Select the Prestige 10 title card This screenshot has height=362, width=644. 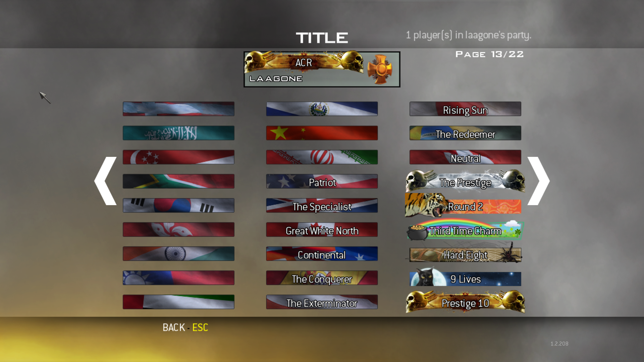(x=465, y=303)
